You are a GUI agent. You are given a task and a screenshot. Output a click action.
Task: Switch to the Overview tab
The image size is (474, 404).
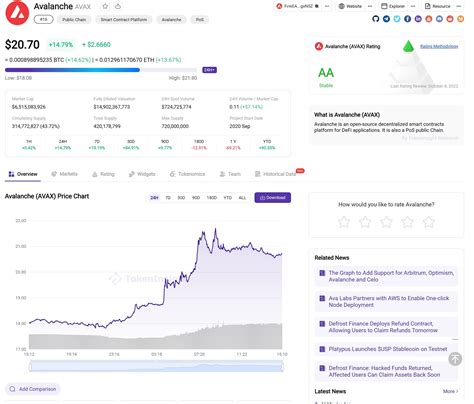point(23,174)
